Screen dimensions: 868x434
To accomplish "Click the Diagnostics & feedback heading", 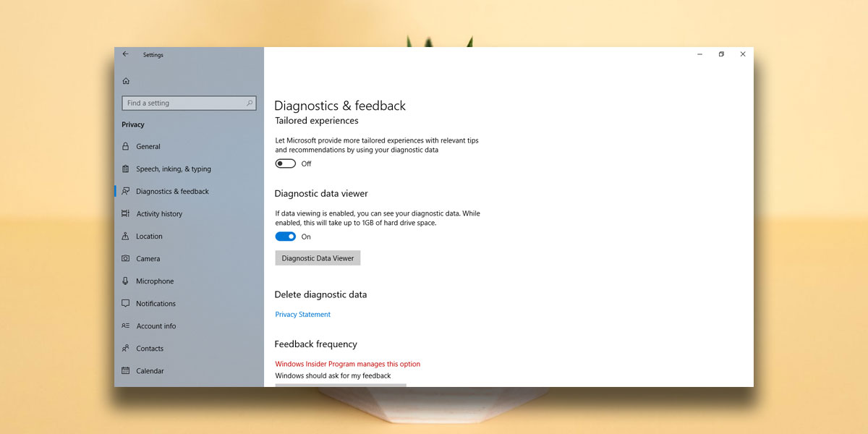I will [x=340, y=106].
